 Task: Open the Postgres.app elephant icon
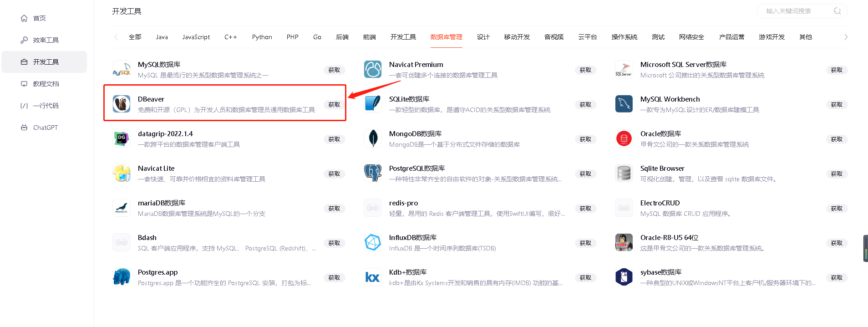click(x=122, y=277)
